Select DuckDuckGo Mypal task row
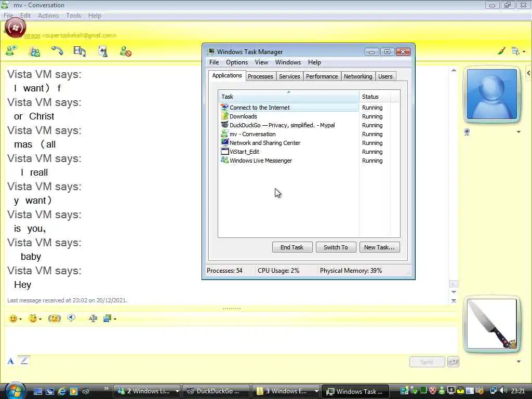Screen dimensions: 532x399 pyautogui.click(x=289, y=125)
